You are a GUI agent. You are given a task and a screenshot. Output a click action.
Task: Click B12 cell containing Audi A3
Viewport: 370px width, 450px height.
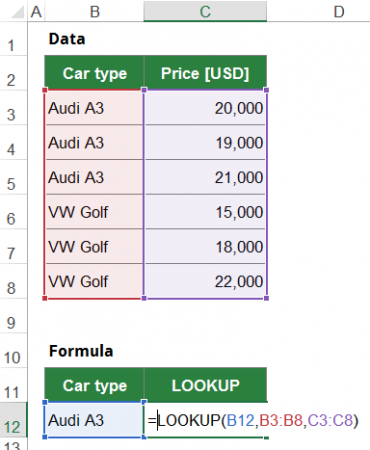(94, 420)
